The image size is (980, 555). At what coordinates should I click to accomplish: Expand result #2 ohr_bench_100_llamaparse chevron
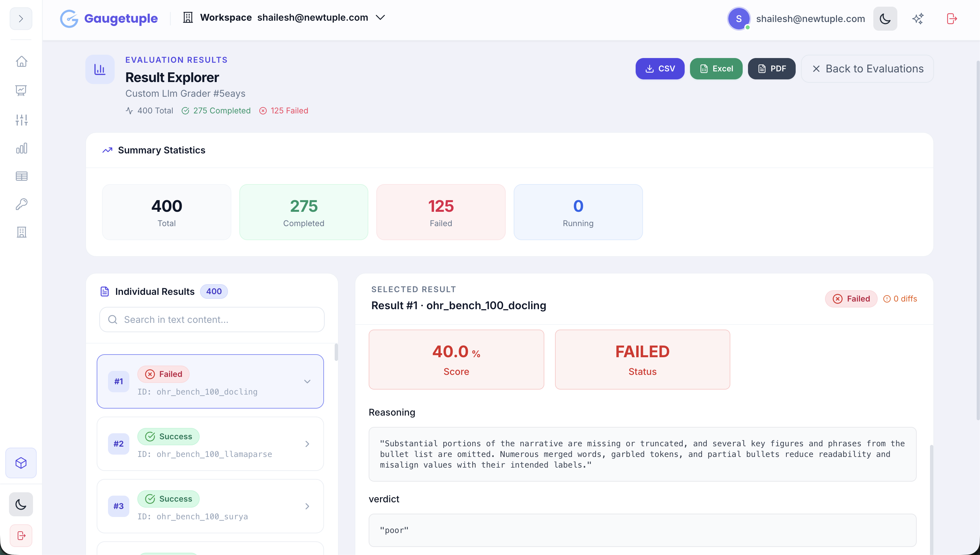307,444
